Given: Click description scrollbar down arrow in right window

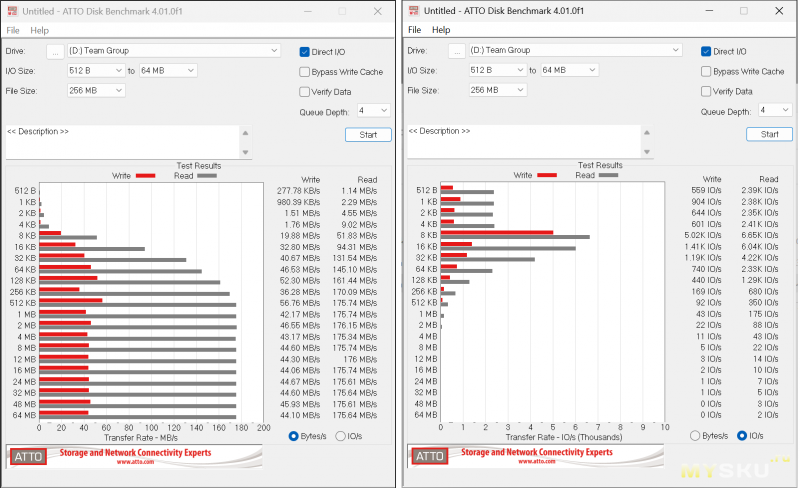Looking at the screenshot, I should [x=647, y=152].
